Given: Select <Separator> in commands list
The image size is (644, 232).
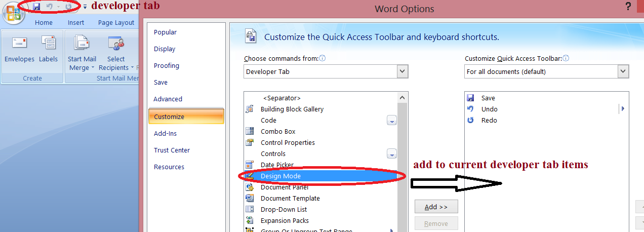Looking at the screenshot, I should click(x=321, y=98).
